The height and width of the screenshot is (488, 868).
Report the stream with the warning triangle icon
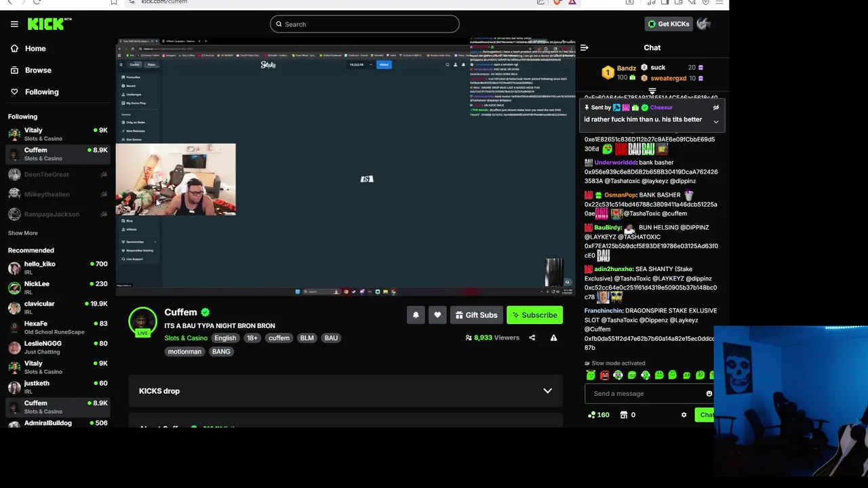pyautogui.click(x=553, y=338)
